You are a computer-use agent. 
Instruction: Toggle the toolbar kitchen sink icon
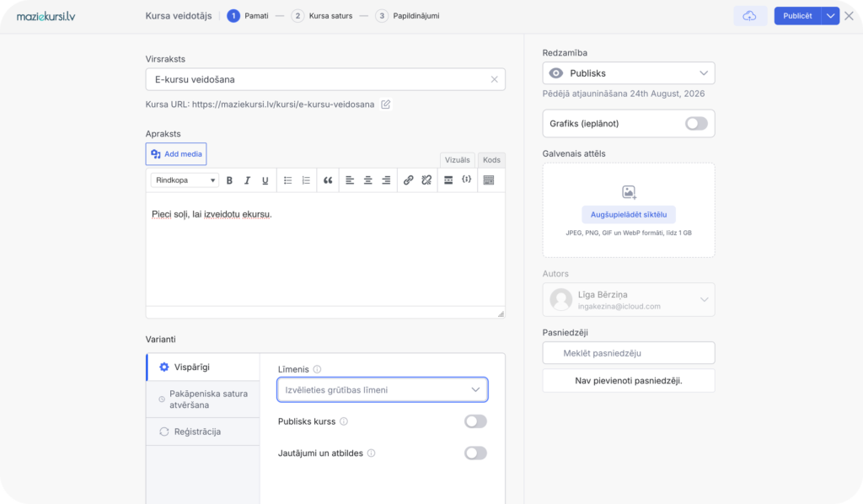(x=489, y=180)
